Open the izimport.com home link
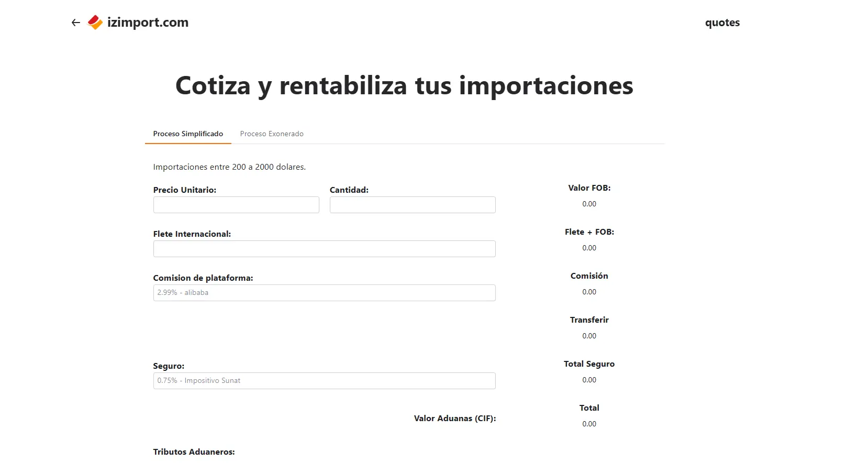The width and height of the screenshot is (868, 473). click(x=148, y=23)
